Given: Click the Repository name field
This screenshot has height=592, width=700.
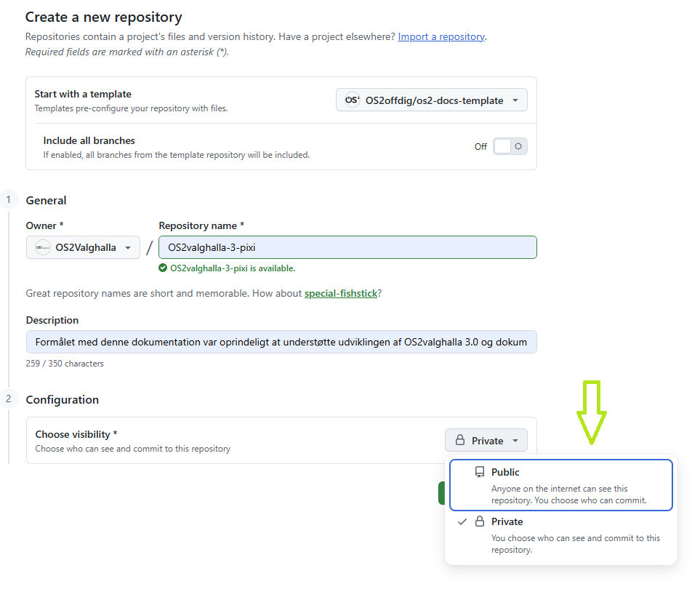Looking at the screenshot, I should point(347,247).
